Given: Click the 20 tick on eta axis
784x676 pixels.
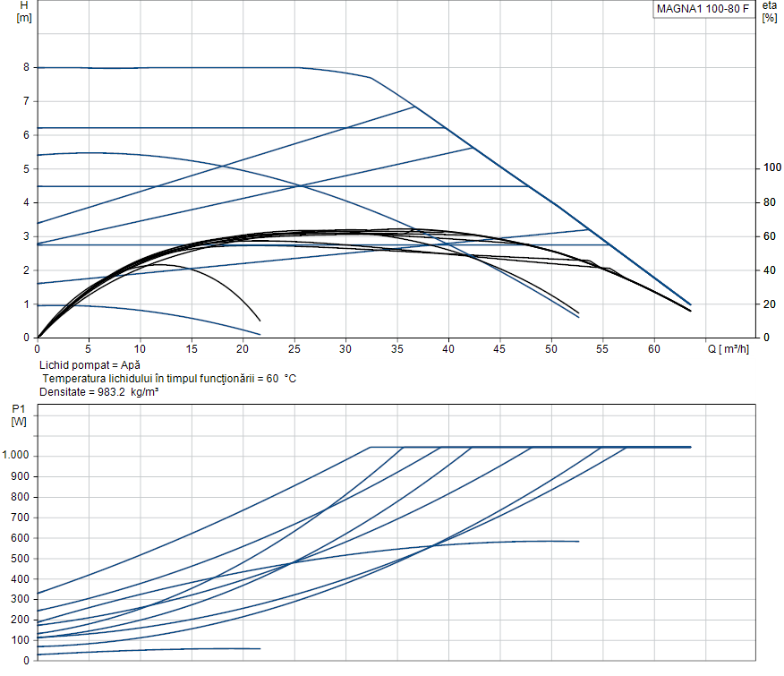Looking at the screenshot, I should [x=769, y=304].
